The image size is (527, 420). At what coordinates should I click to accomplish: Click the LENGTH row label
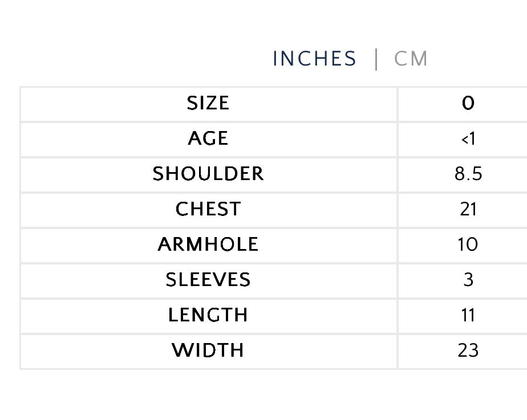coord(208,315)
